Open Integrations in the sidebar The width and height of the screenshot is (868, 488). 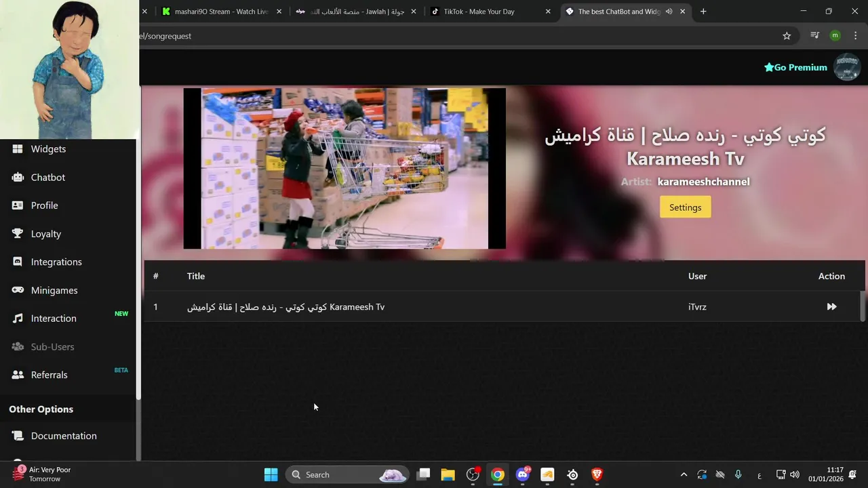point(56,262)
